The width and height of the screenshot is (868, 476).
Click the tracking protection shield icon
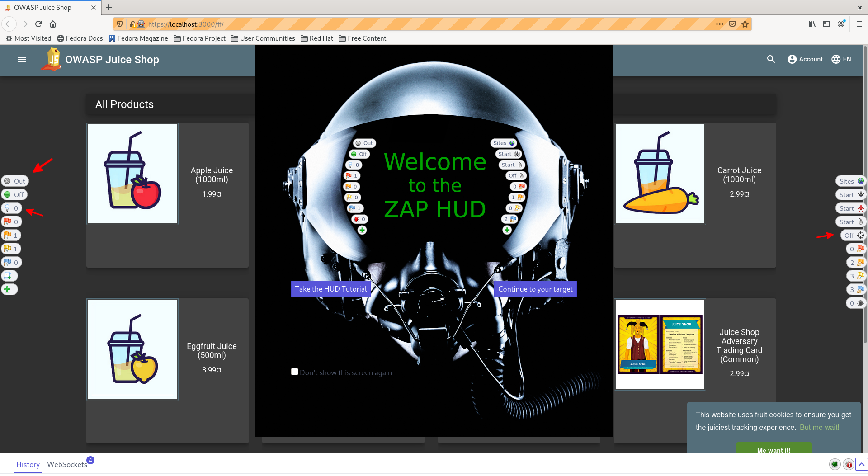[x=120, y=24]
